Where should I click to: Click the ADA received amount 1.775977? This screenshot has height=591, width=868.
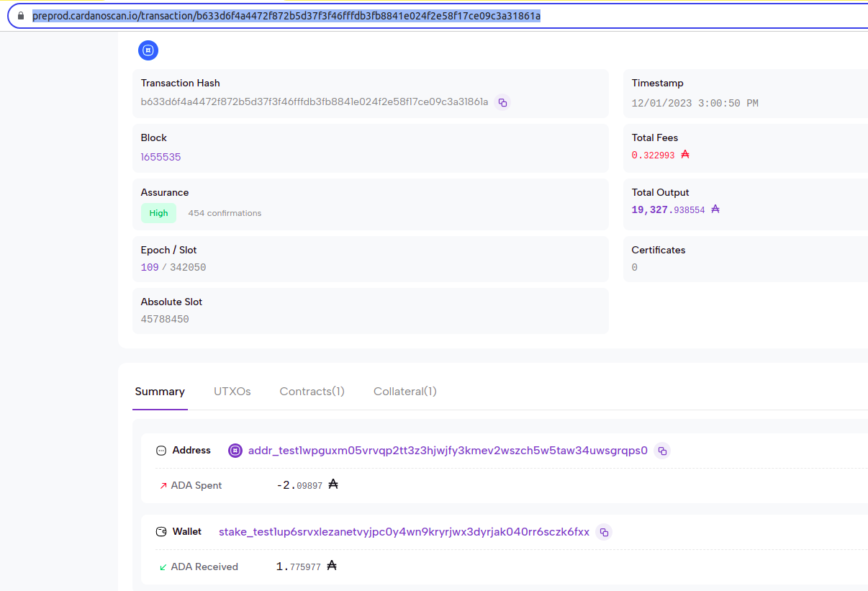(299, 567)
